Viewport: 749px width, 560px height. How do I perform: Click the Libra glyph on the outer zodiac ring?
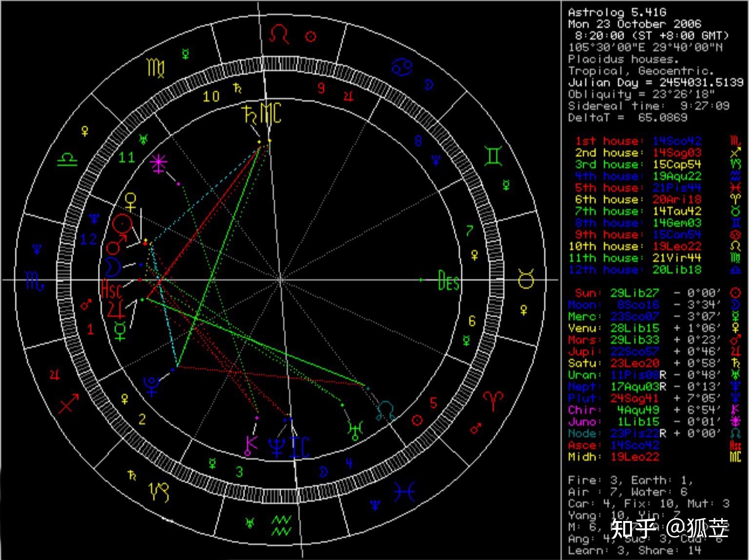coord(67,159)
